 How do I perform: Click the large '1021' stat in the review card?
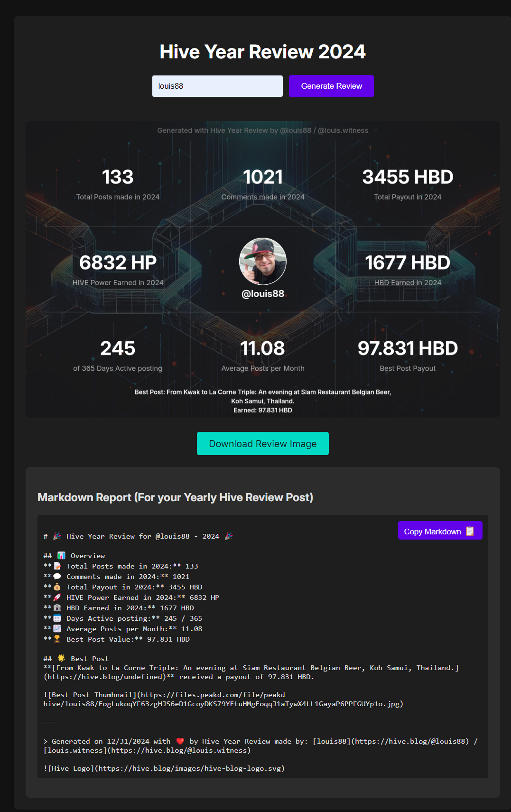click(x=263, y=177)
